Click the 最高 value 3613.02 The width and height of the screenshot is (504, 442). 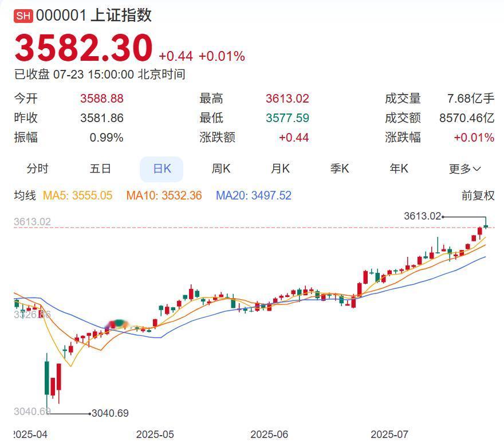pos(288,99)
